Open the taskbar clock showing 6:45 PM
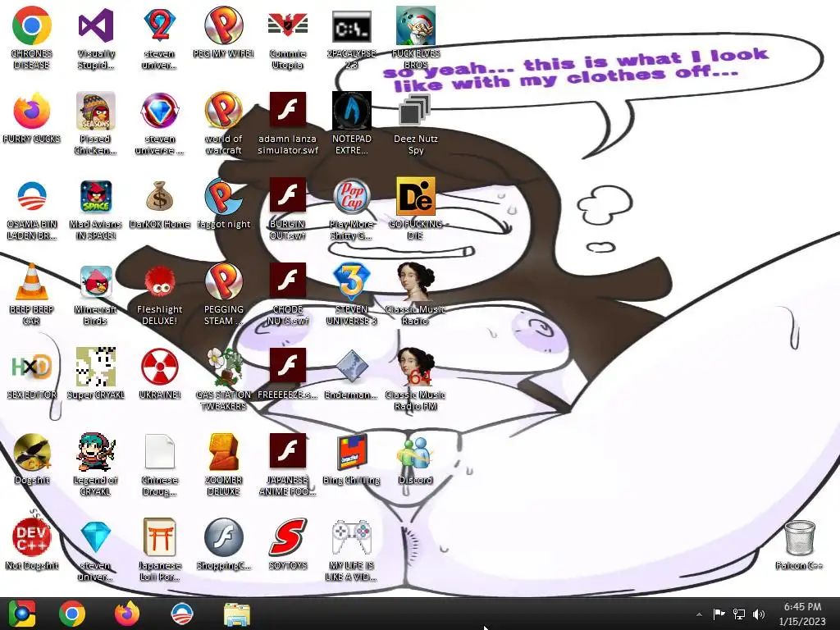Viewport: 840px width, 630px height. pyautogui.click(x=802, y=614)
